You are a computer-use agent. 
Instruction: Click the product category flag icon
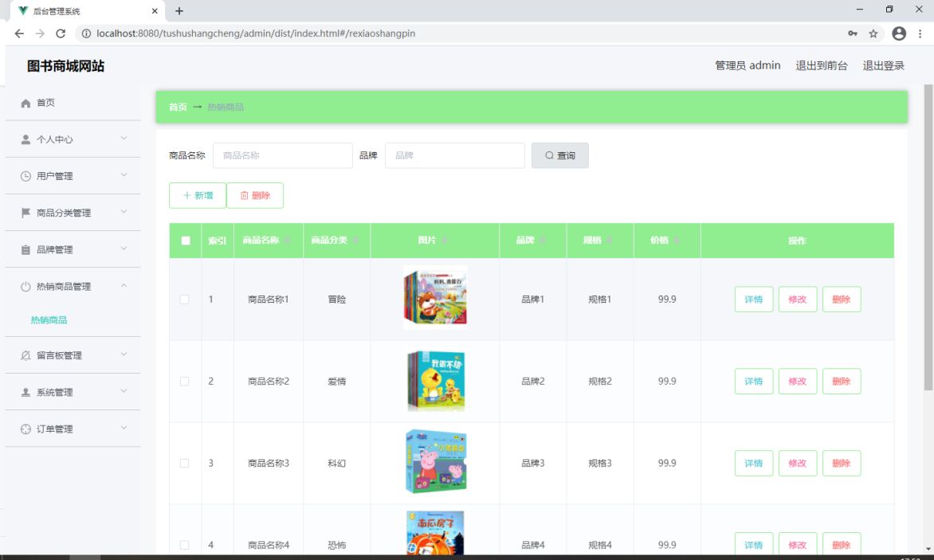[x=26, y=213]
